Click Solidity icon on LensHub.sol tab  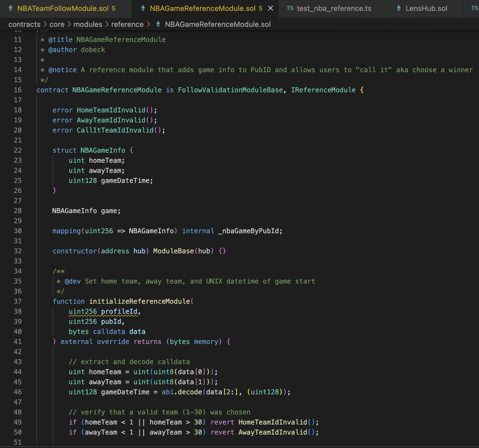(x=399, y=8)
